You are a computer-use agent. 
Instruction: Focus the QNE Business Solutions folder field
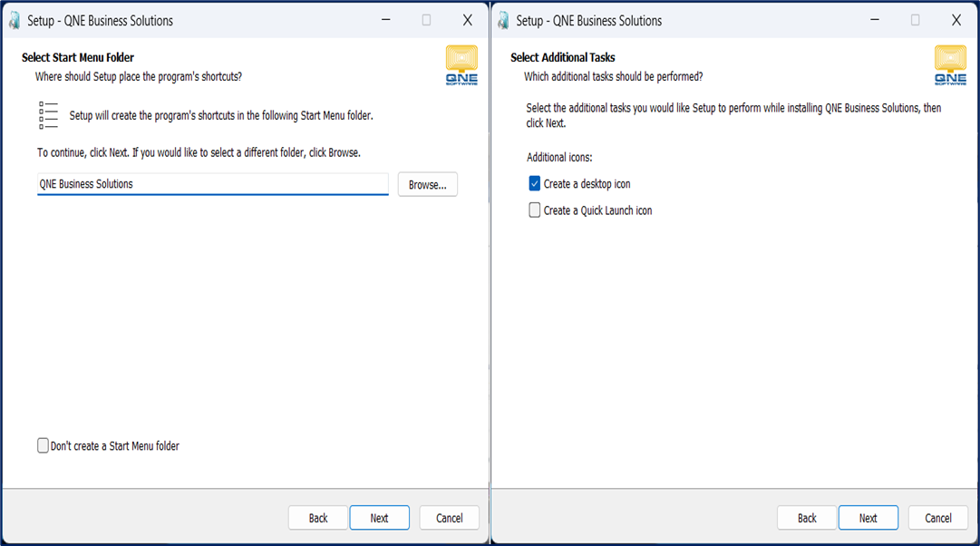(212, 184)
